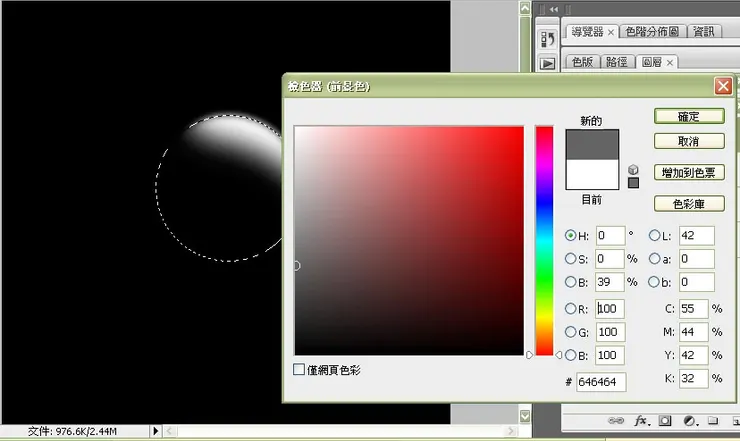The image size is (740, 441).
Task: Click the 文件: 976.6K/2.44M status text
Action: [72, 431]
